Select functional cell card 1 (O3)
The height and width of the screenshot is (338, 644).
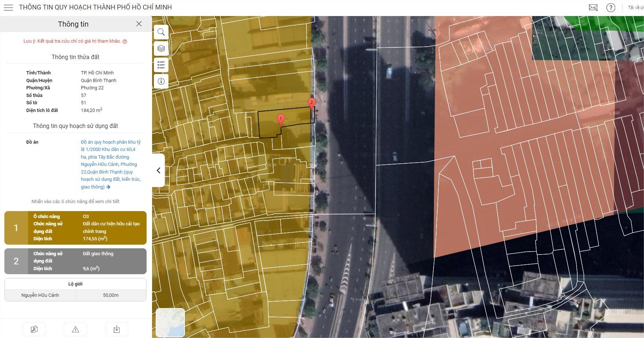pos(75,228)
